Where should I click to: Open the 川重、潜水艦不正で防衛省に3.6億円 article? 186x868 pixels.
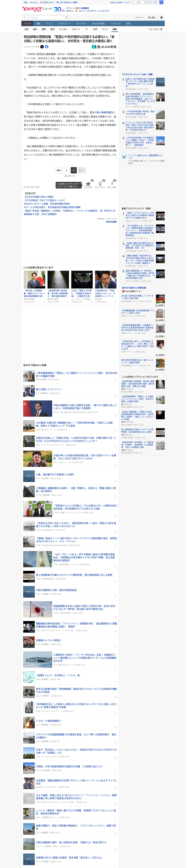pyautogui.click(x=55, y=475)
